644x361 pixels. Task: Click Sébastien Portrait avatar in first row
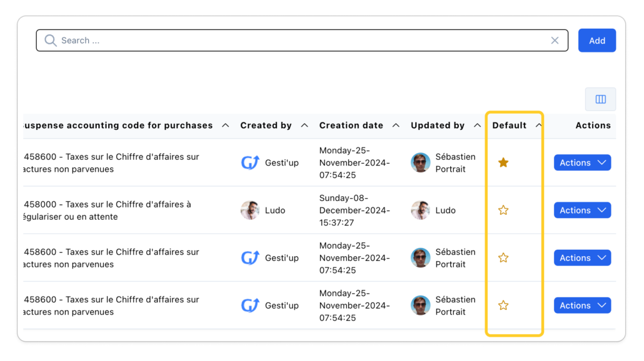[x=420, y=163]
